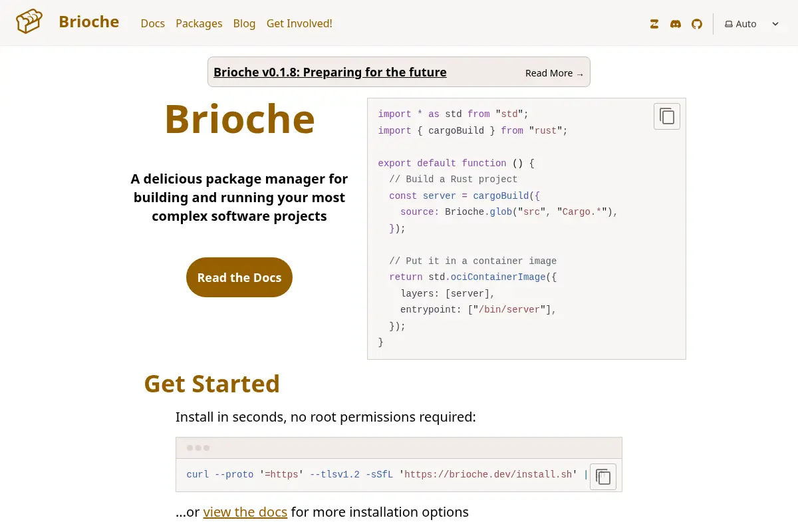The image size is (798, 532).
Task: Click the Brioche site title in header
Action: click(89, 22)
